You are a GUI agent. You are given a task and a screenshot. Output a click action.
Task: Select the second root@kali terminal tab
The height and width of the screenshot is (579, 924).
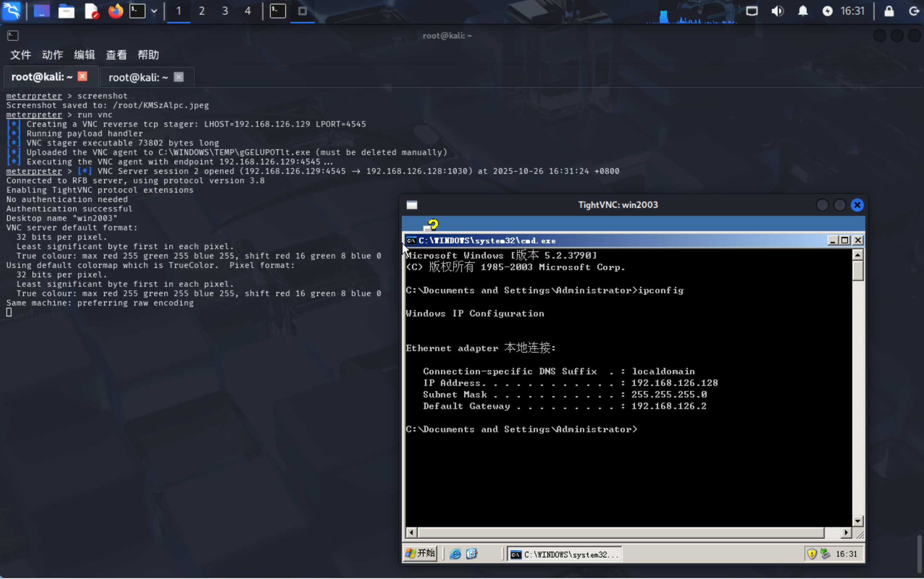(x=138, y=77)
